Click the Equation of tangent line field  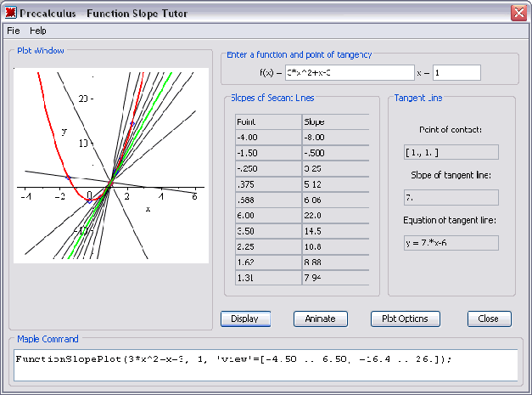(x=451, y=243)
